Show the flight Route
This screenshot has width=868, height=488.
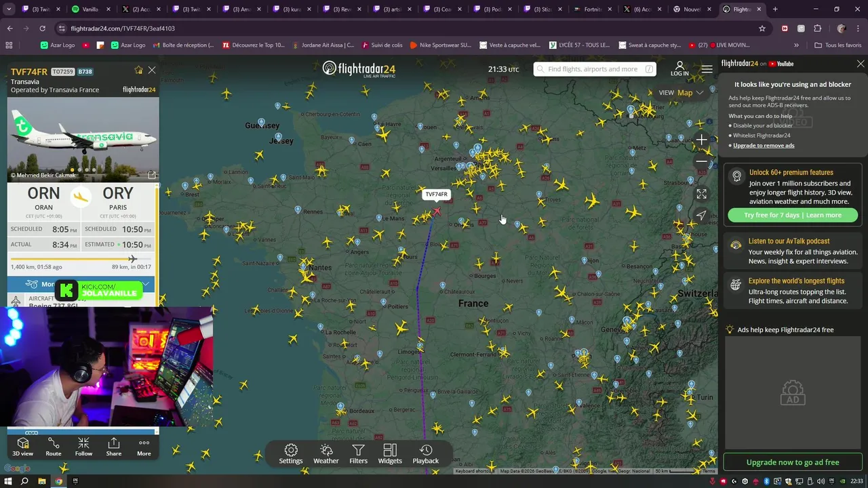click(x=53, y=447)
